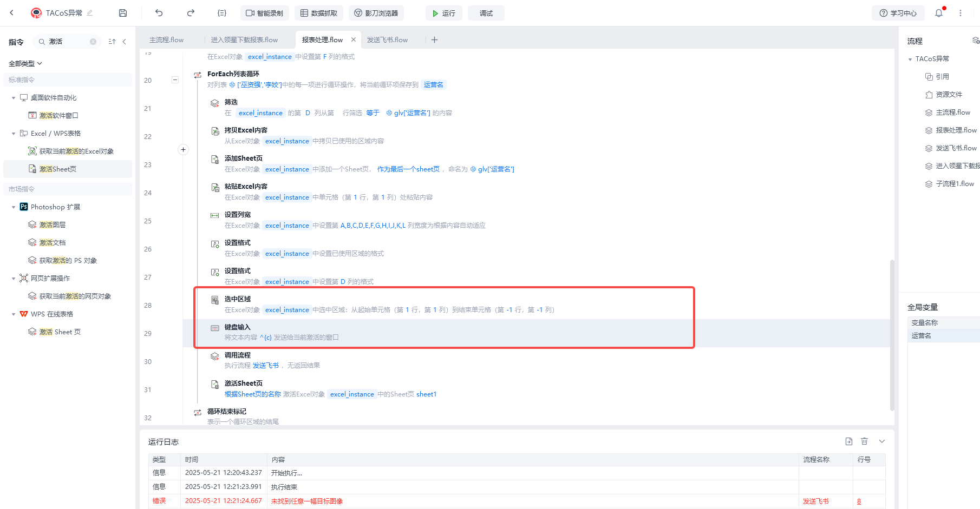This screenshot has width=980, height=509.
Task: Click the 调试 debug button
Action: (486, 13)
